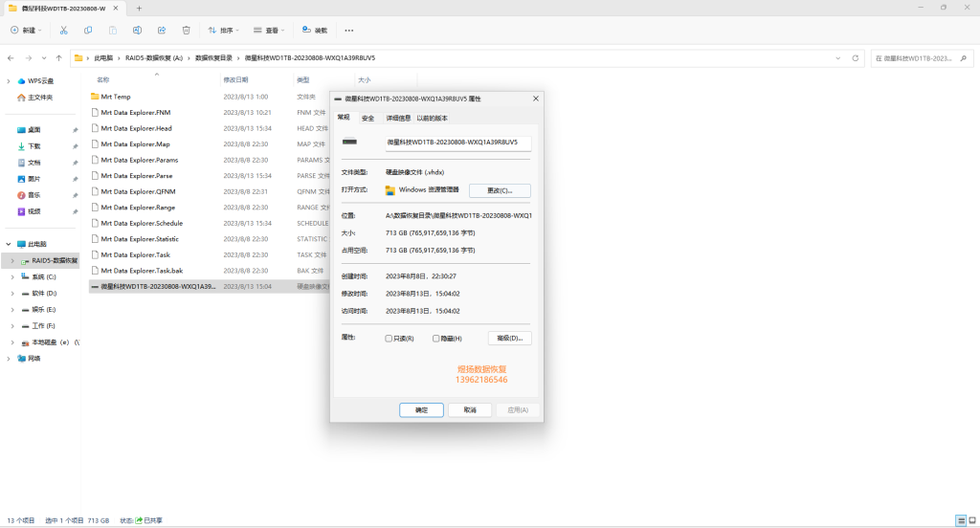This screenshot has width=980, height=528.
Task: Open 下载 in quick access
Action: 33,146
